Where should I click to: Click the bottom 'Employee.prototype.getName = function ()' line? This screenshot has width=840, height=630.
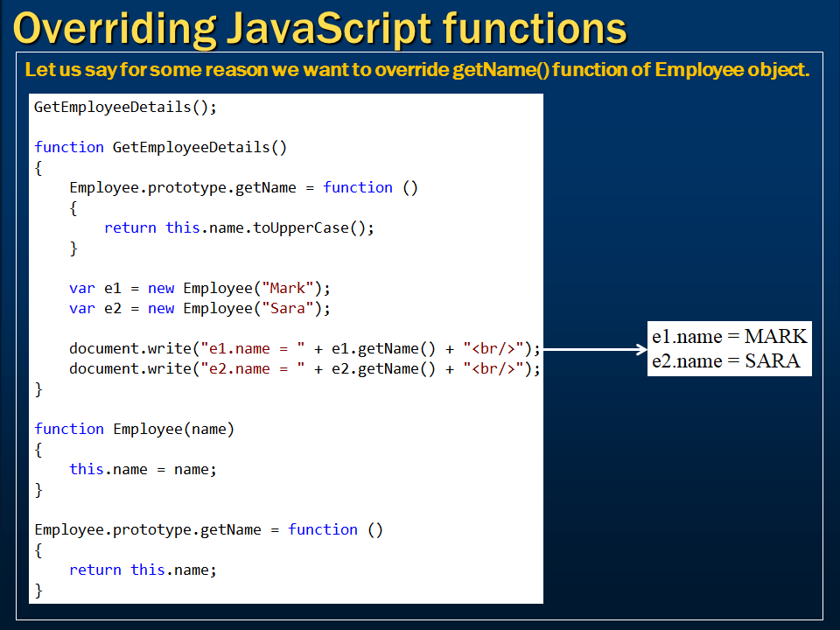click(x=209, y=530)
